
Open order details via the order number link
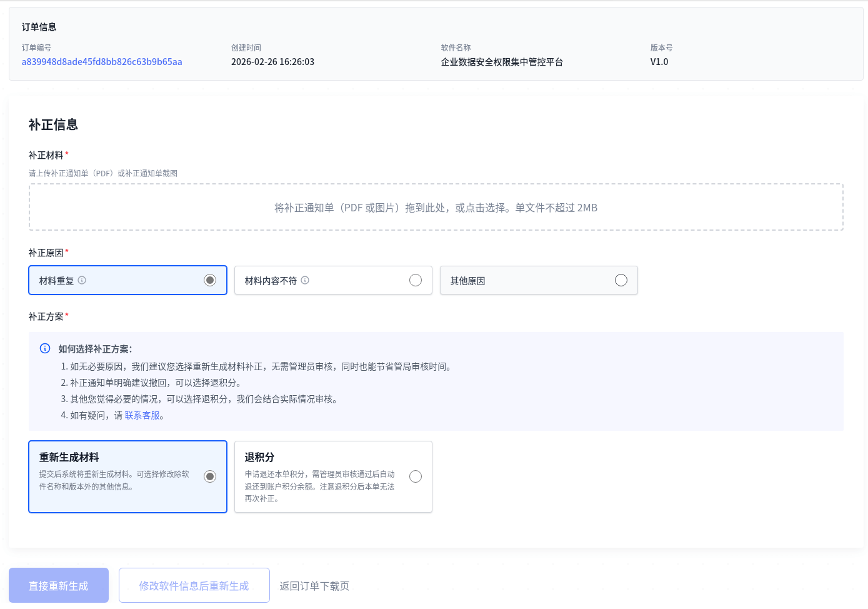tap(102, 62)
